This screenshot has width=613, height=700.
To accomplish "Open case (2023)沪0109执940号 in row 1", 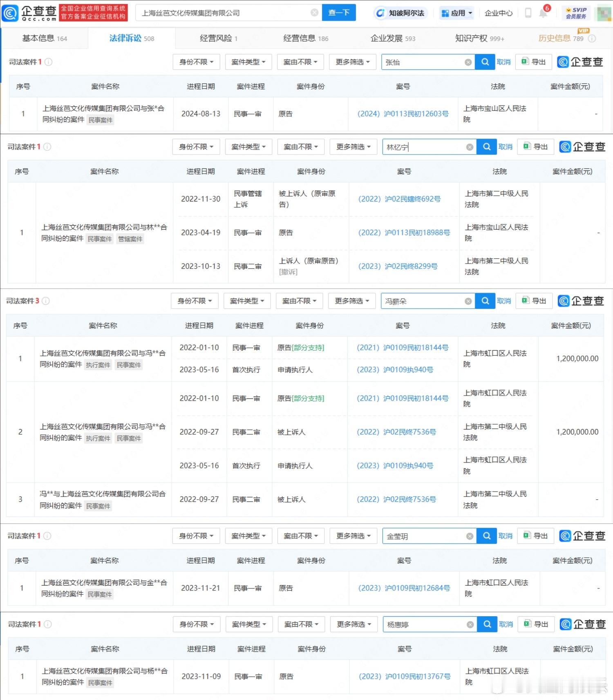I will pyautogui.click(x=395, y=370).
